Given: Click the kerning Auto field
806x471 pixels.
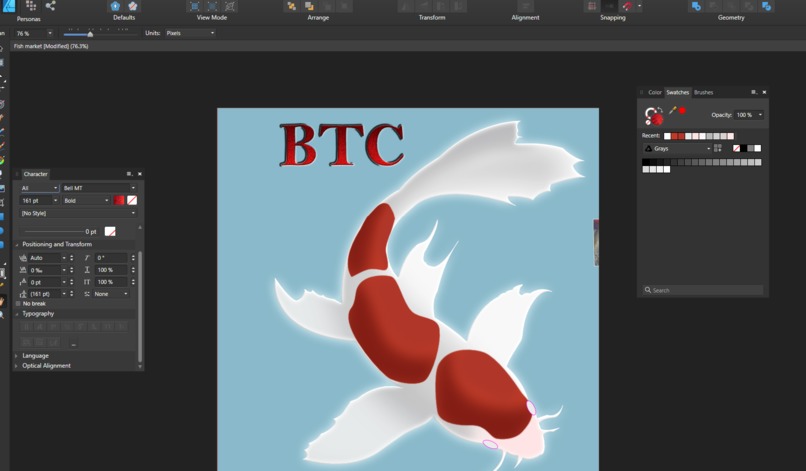Looking at the screenshot, I should [44, 258].
